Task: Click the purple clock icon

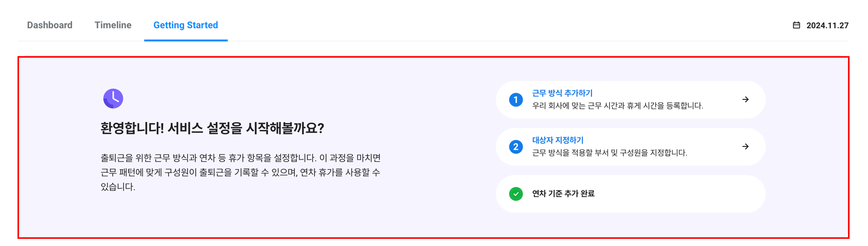Action: (113, 99)
